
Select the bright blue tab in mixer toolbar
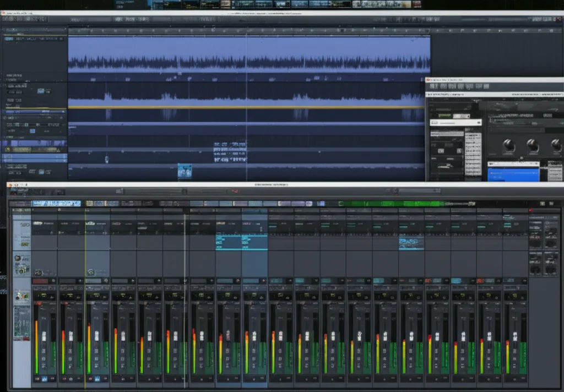[57, 203]
